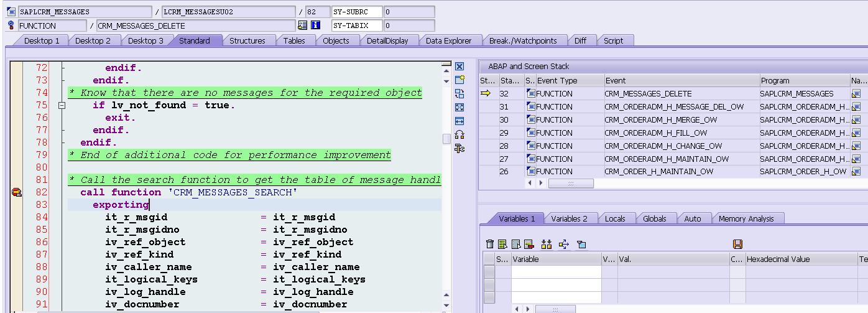The image size is (868, 313).
Task: Click the event type icon in stack row 31
Action: coord(530,106)
